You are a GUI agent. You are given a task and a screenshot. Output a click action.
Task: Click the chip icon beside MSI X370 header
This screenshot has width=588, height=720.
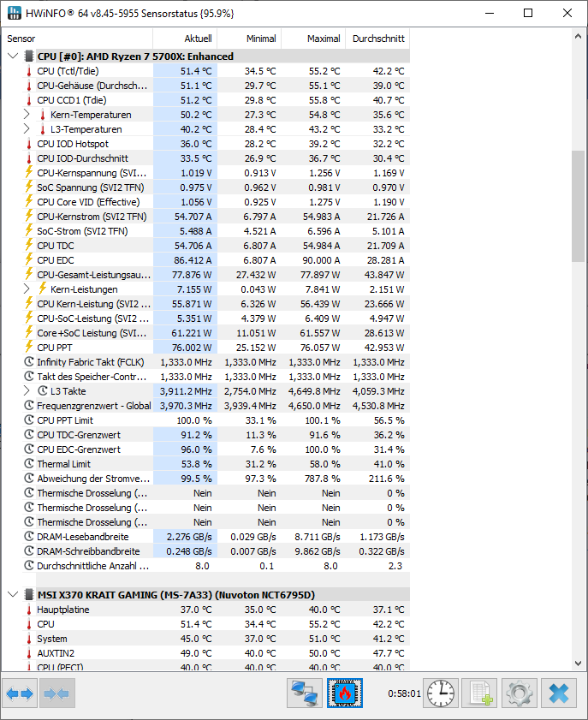29,595
